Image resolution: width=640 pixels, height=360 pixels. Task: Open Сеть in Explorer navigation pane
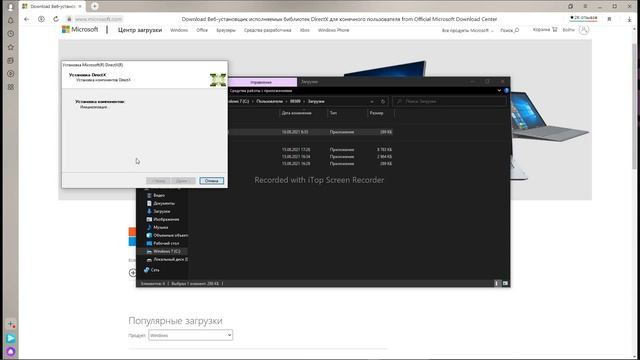155,270
